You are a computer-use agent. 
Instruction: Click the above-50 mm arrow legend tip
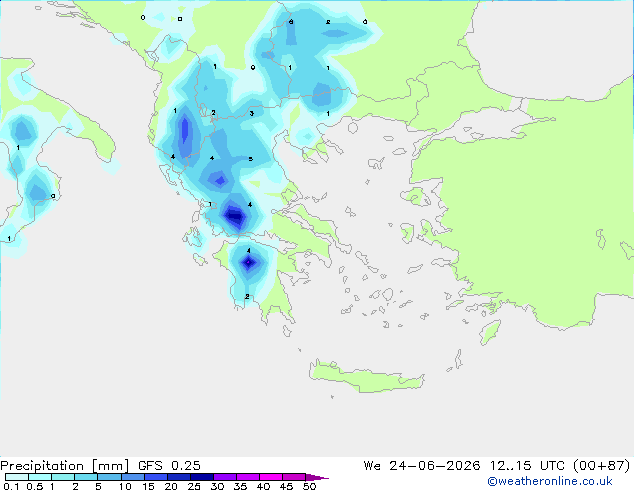[317, 477]
